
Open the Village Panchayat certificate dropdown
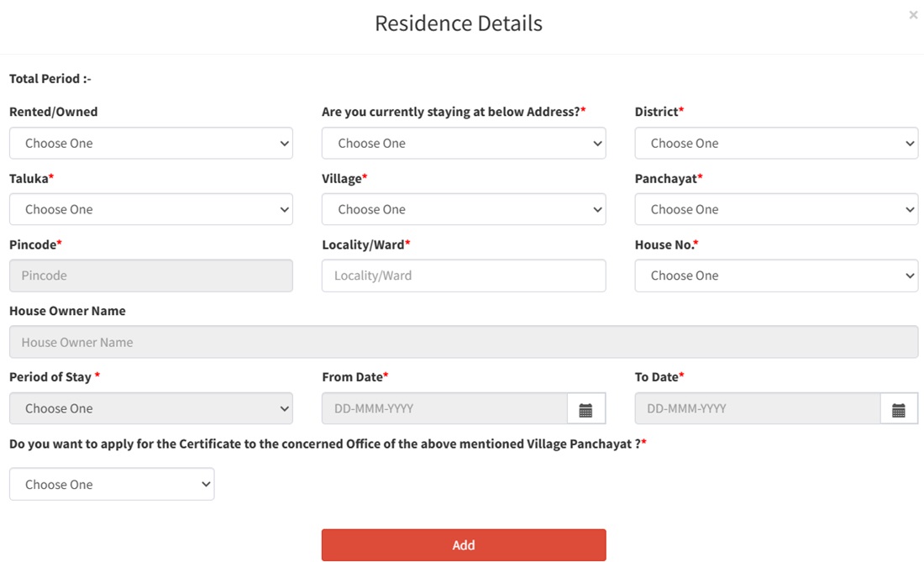(x=112, y=485)
